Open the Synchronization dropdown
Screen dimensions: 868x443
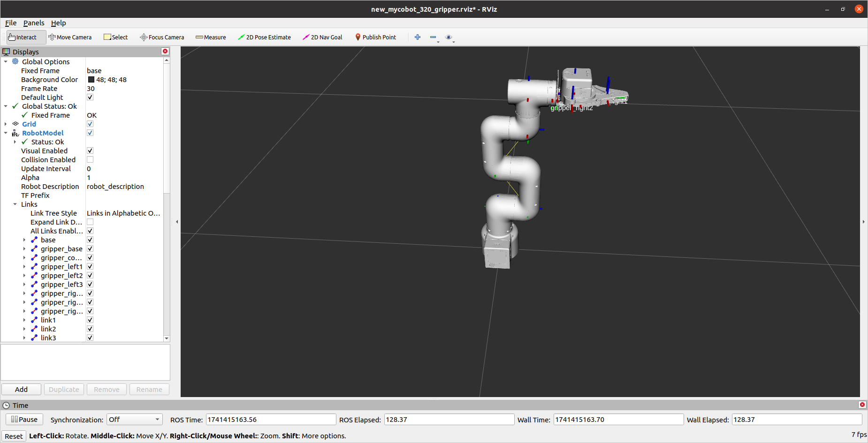tap(135, 420)
